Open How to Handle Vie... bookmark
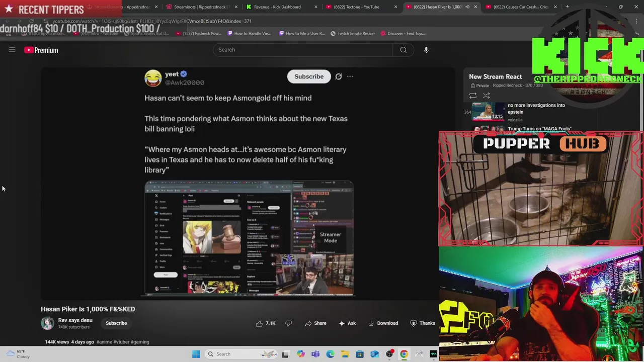The image size is (644, 362). [x=249, y=33]
